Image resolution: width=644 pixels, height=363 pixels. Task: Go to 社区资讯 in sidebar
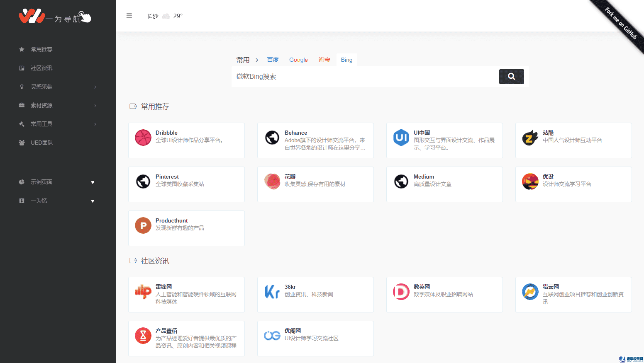tap(41, 68)
